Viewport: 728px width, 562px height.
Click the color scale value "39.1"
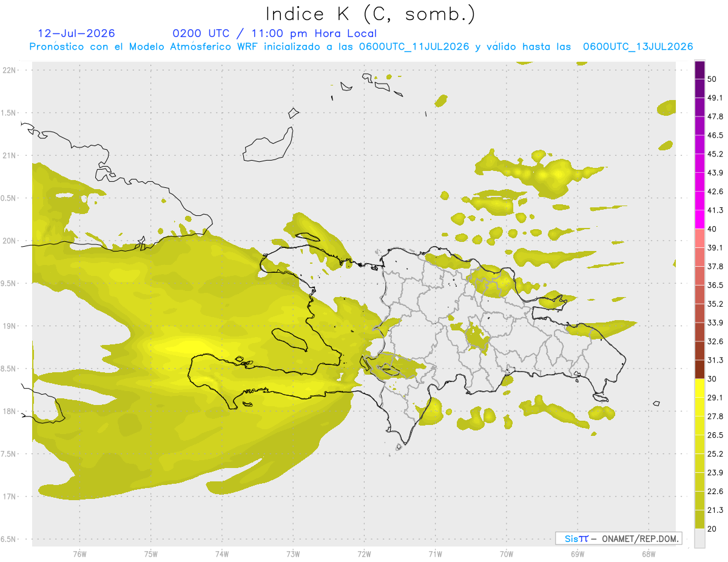715,247
